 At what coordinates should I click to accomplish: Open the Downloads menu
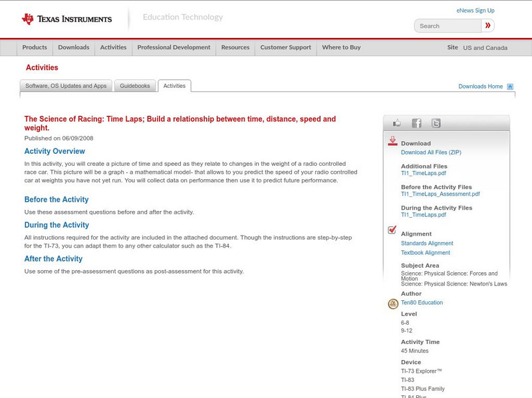(74, 47)
